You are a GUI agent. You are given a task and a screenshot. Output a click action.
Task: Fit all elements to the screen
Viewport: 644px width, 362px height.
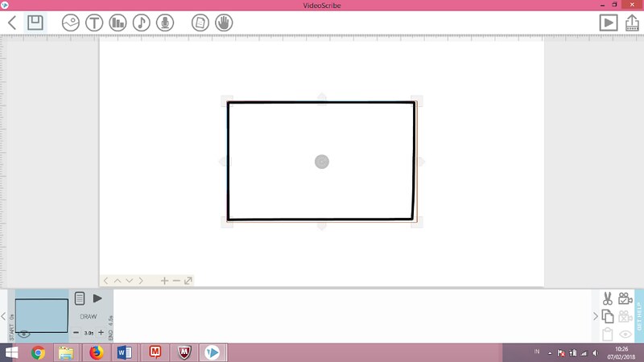[188, 281]
